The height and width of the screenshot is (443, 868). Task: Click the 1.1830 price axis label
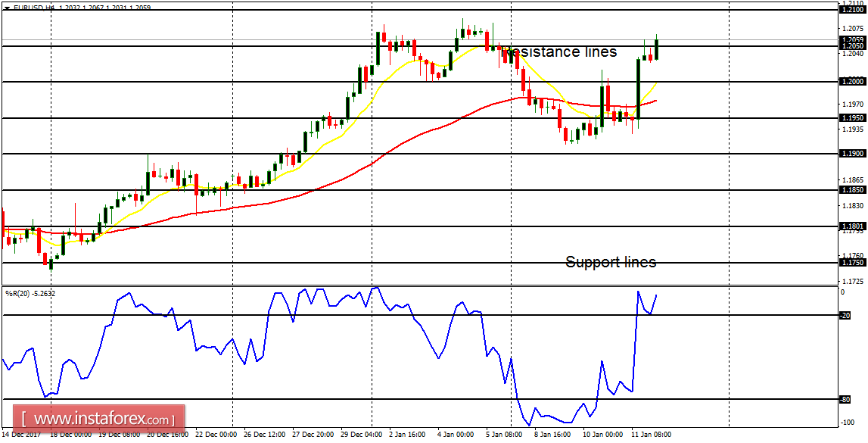click(853, 205)
